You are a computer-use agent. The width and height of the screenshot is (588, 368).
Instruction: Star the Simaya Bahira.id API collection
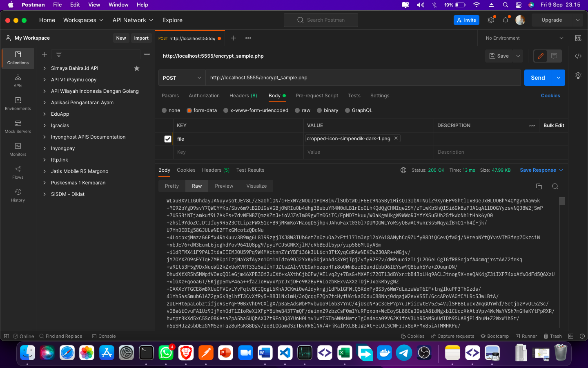pyautogui.click(x=137, y=68)
